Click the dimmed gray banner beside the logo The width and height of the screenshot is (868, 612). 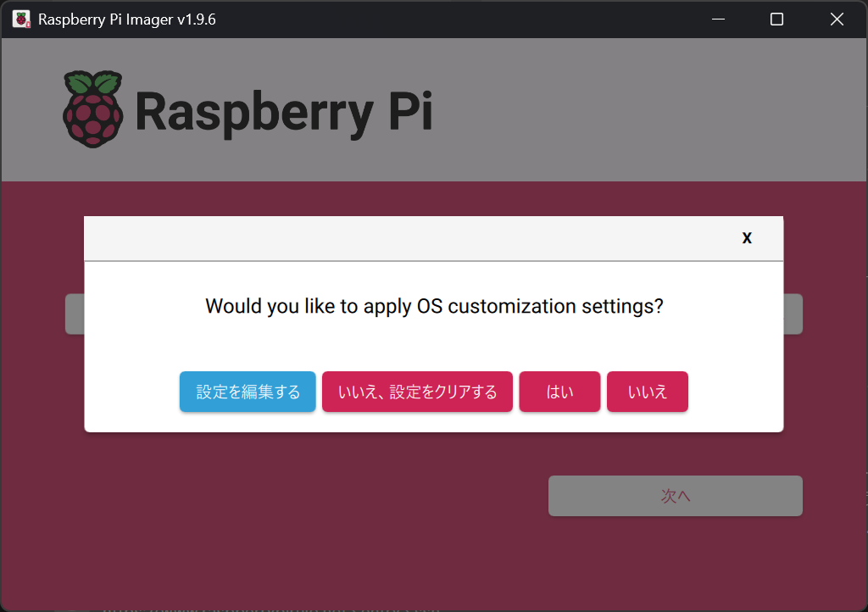644,110
